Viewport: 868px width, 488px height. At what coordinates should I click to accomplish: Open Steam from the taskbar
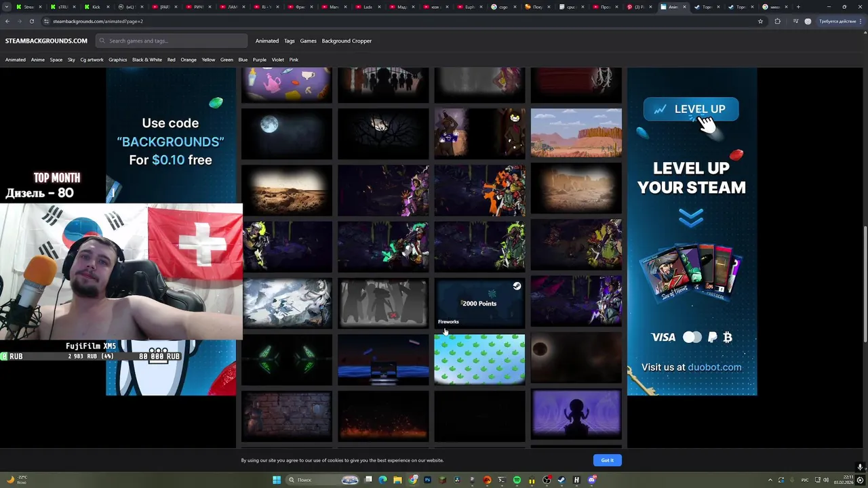pyautogui.click(x=561, y=480)
